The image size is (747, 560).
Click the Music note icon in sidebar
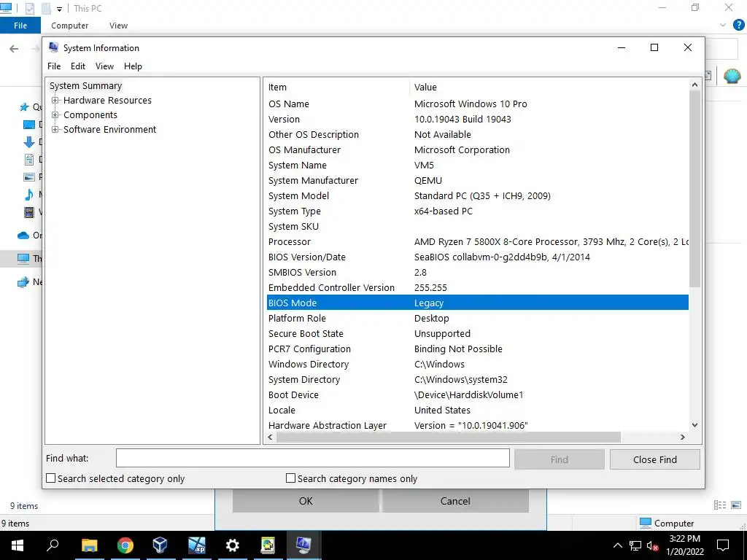tap(29, 194)
